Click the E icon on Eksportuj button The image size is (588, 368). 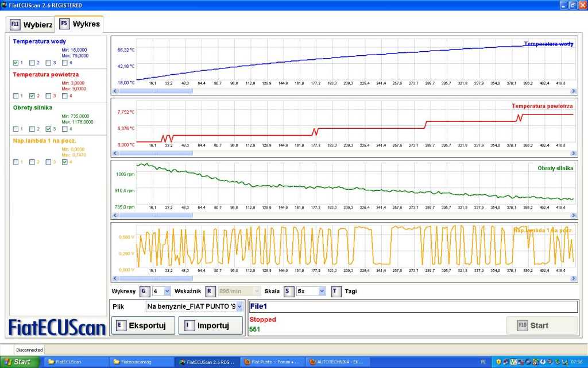click(119, 325)
